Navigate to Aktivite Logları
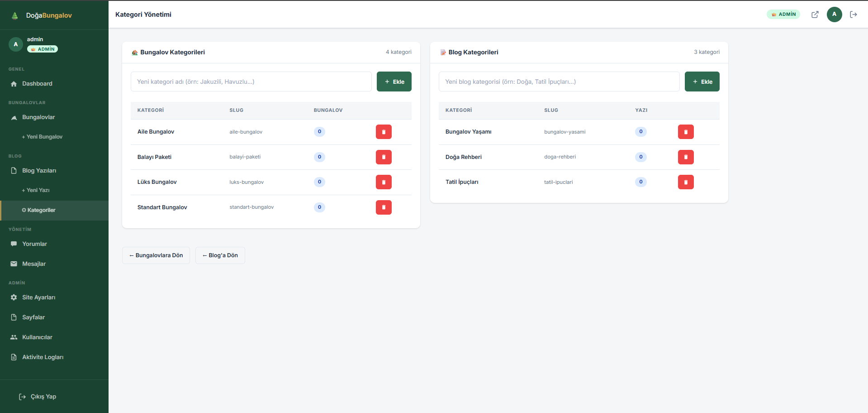 click(x=43, y=357)
